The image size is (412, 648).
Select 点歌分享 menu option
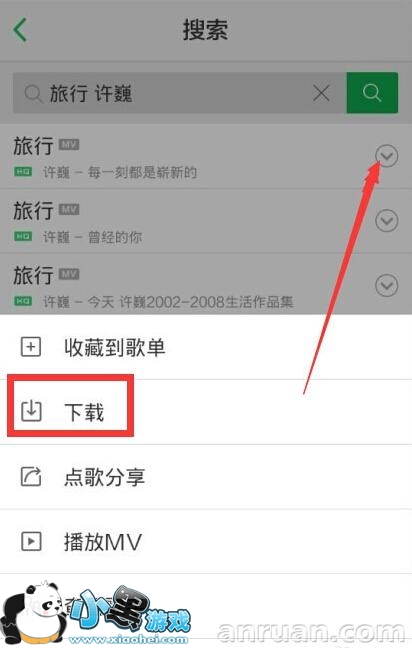[x=206, y=477]
